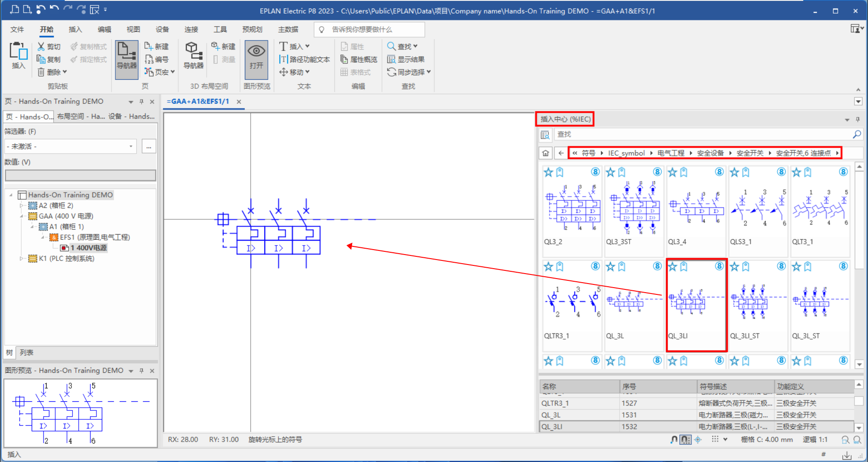Click the 路径功能文本 icon
Viewport: 868px width, 462px height.
coord(283,59)
